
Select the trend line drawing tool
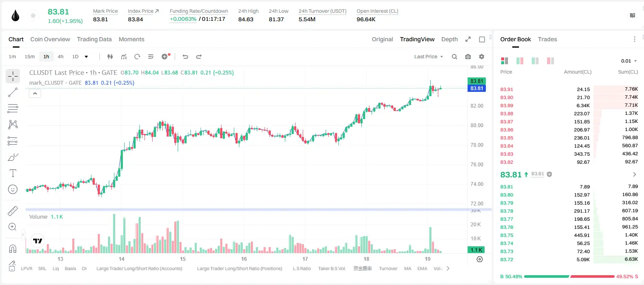click(13, 92)
